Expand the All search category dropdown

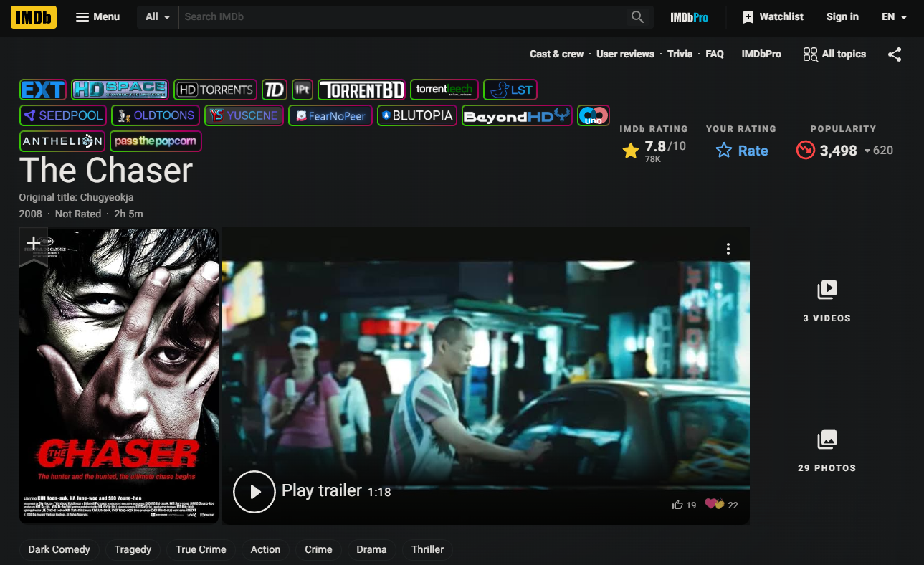click(x=158, y=16)
